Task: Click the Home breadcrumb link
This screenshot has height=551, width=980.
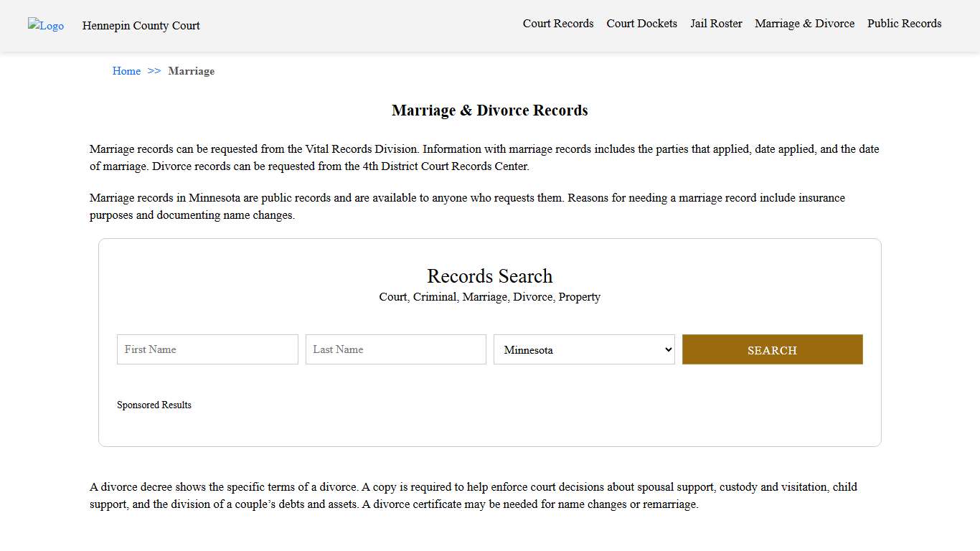Action: pos(126,70)
